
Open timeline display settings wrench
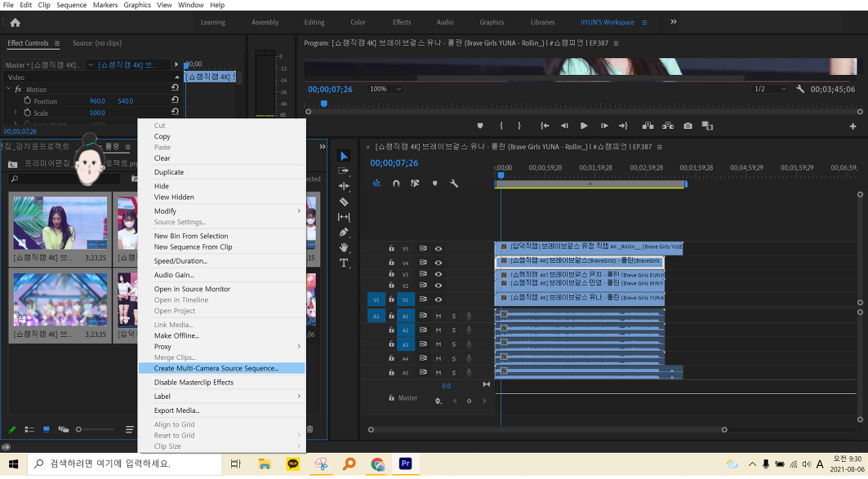coord(454,183)
